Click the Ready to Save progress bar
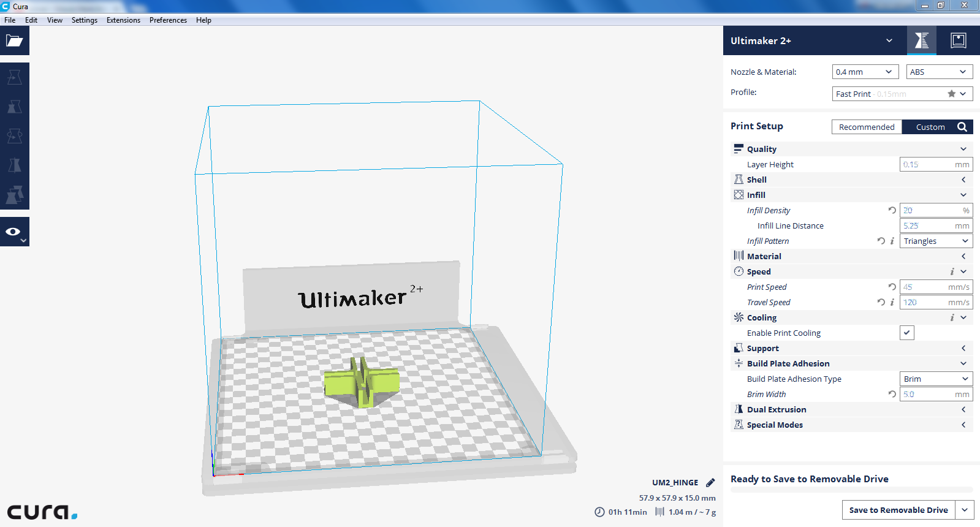This screenshot has height=527, width=980. 852,490
